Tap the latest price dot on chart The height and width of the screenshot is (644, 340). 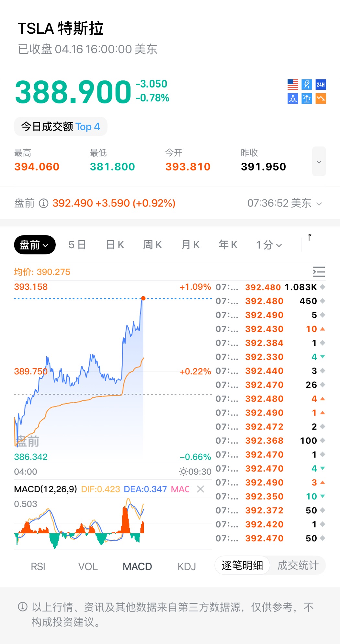coord(143,298)
